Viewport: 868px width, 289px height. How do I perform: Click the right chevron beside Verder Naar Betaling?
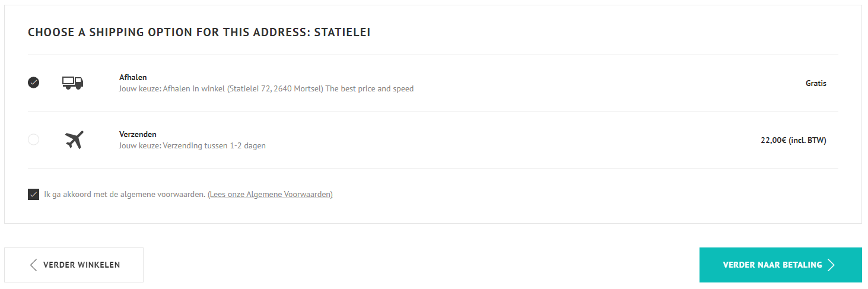coord(831,265)
